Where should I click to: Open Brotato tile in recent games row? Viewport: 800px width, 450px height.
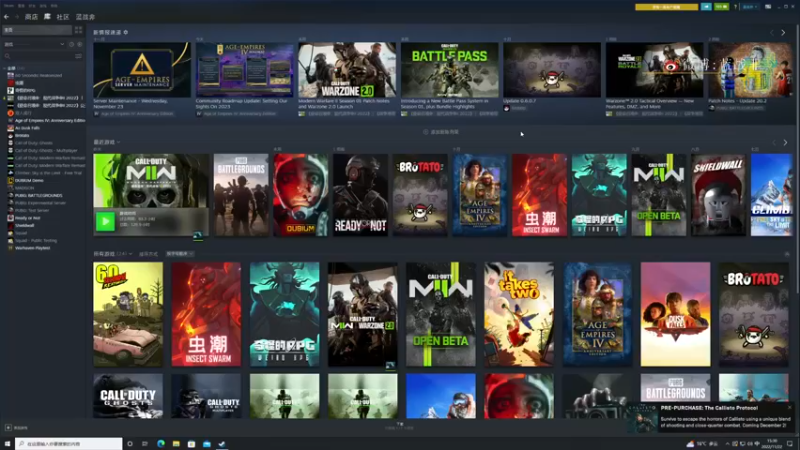tap(420, 195)
